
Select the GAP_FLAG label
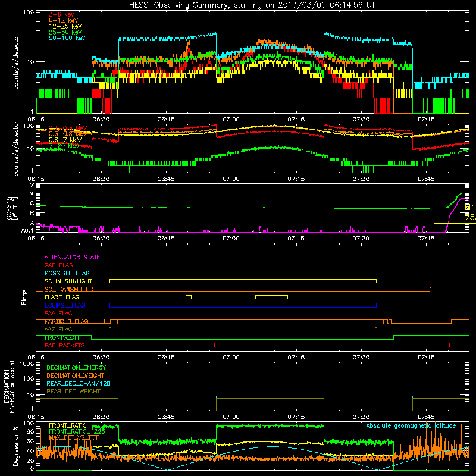[x=58, y=265]
